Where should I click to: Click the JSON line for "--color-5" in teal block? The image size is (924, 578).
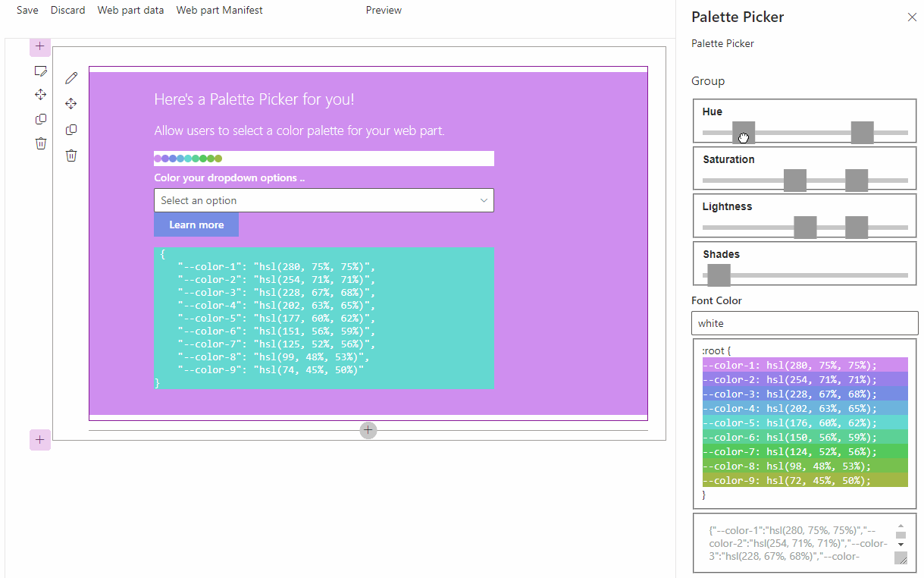(x=277, y=319)
